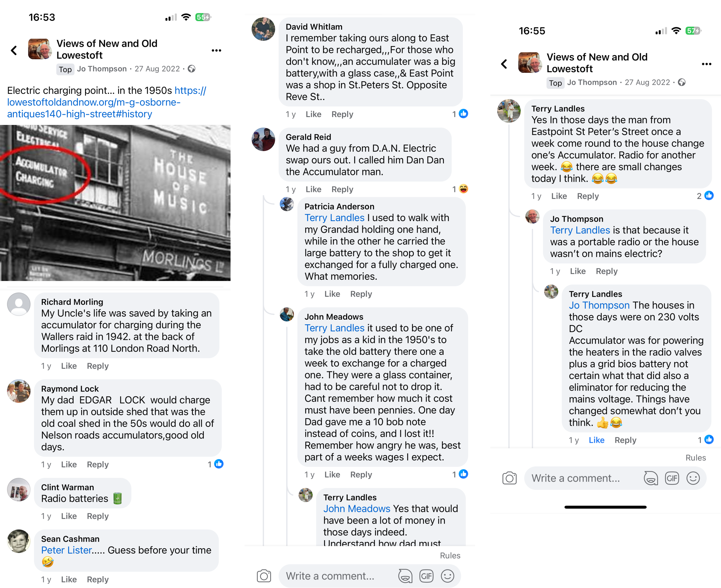
Task: Tap sticker icon in right comment box
Action: (x=650, y=478)
